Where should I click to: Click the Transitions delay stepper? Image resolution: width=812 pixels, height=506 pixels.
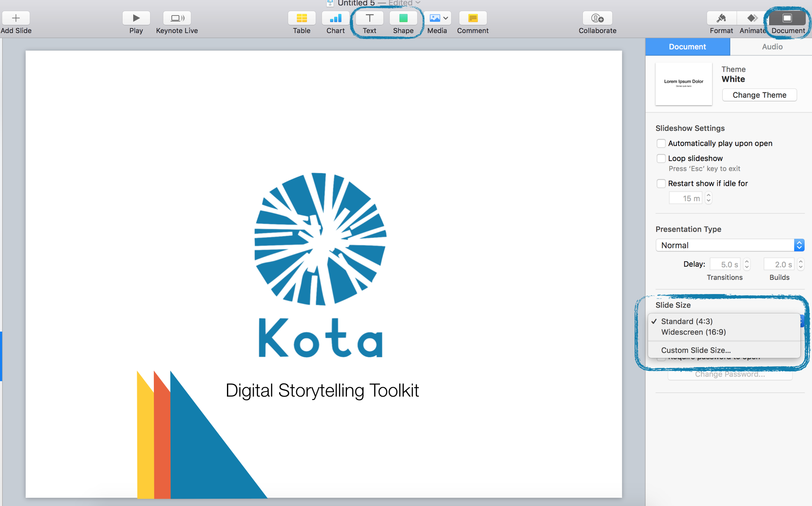[x=747, y=264]
